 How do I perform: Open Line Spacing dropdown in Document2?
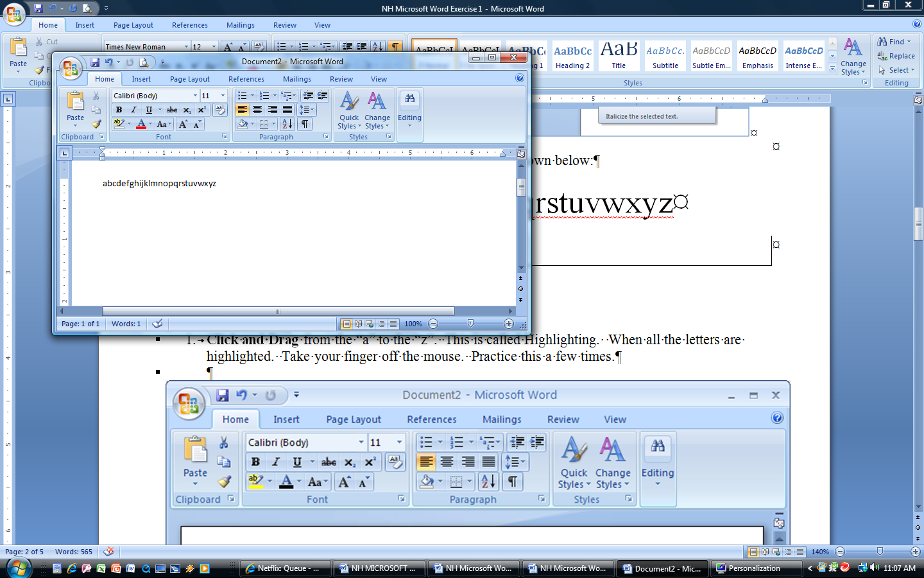(307, 110)
